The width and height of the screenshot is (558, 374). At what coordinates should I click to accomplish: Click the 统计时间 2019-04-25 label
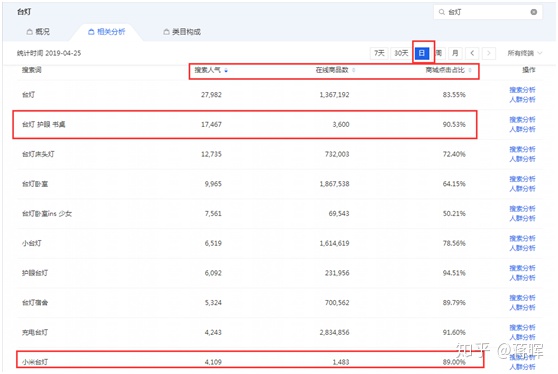click(49, 53)
